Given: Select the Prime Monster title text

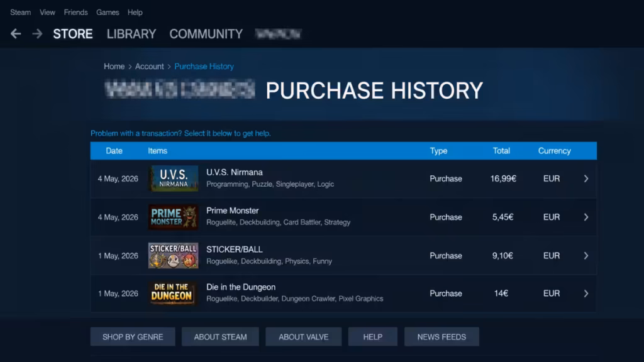Looking at the screenshot, I should [233, 211].
